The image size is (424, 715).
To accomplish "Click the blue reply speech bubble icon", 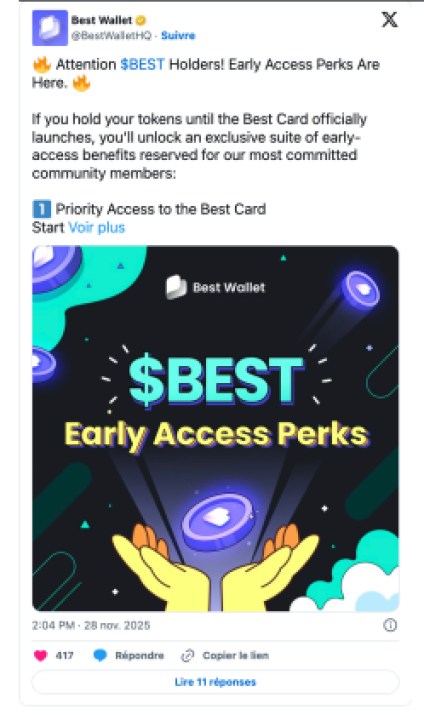I will click(100, 656).
